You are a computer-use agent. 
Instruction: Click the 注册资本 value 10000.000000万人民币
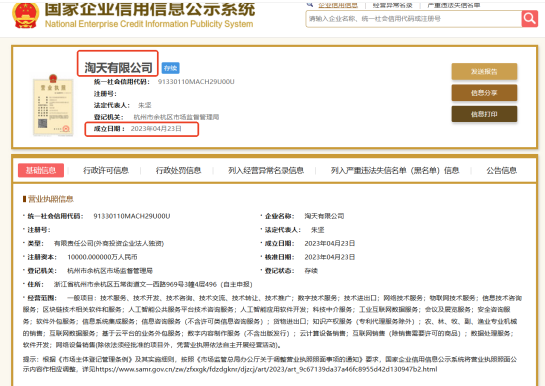pyautogui.click(x=102, y=257)
